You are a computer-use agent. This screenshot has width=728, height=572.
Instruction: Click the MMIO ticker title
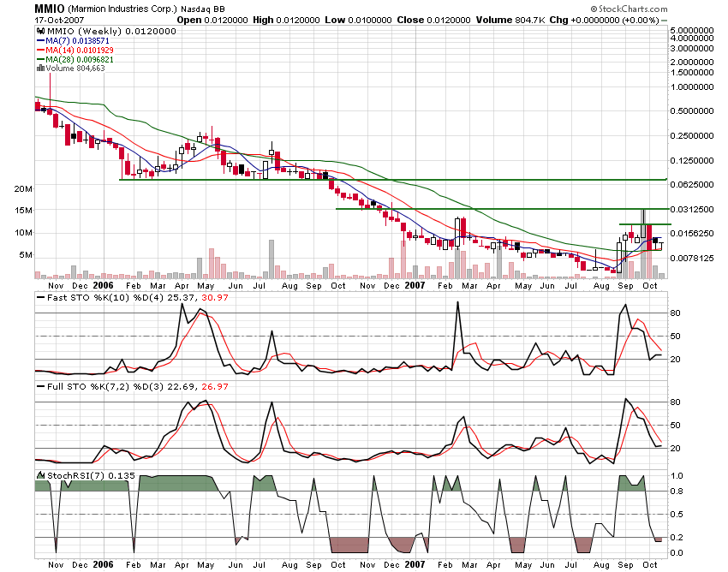pos(50,9)
